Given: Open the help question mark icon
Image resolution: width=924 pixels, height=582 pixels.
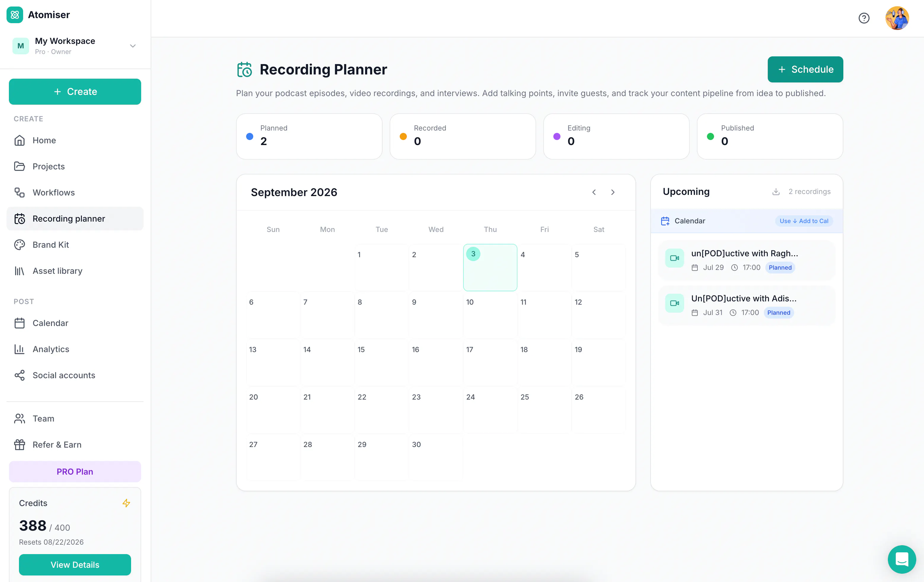Looking at the screenshot, I should [864, 18].
